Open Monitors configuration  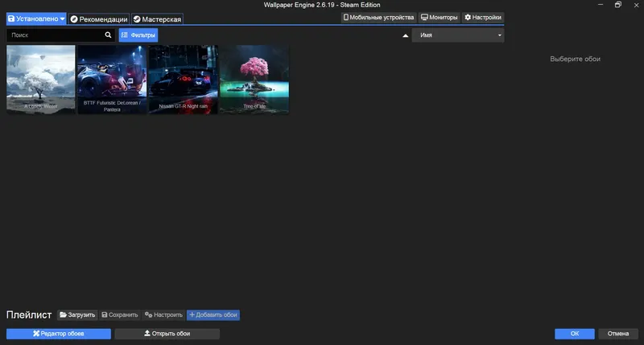tap(439, 17)
